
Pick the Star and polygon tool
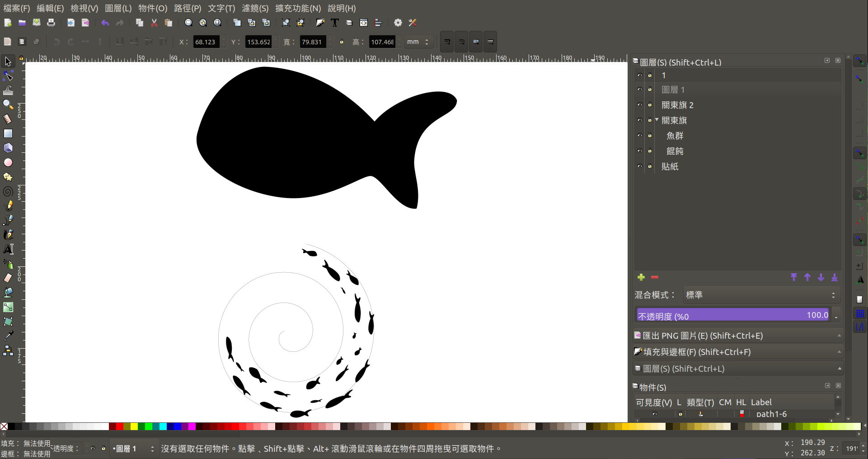(x=8, y=177)
